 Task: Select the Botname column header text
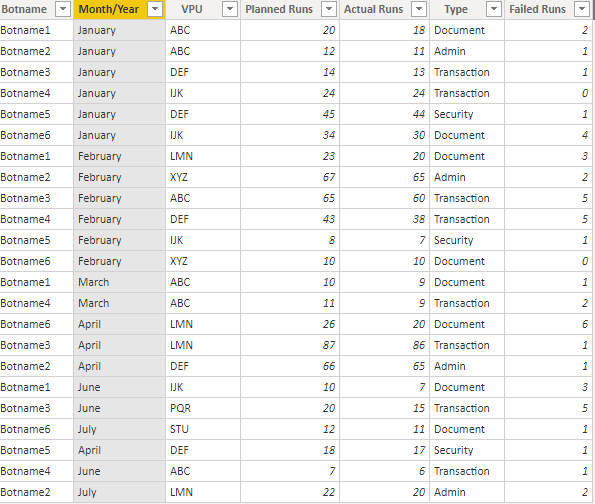coord(24,9)
